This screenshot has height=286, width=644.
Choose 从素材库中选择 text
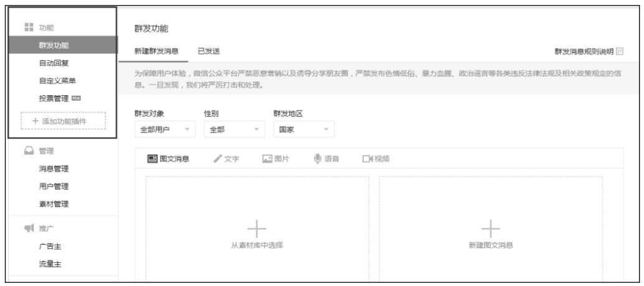pyautogui.click(x=257, y=246)
